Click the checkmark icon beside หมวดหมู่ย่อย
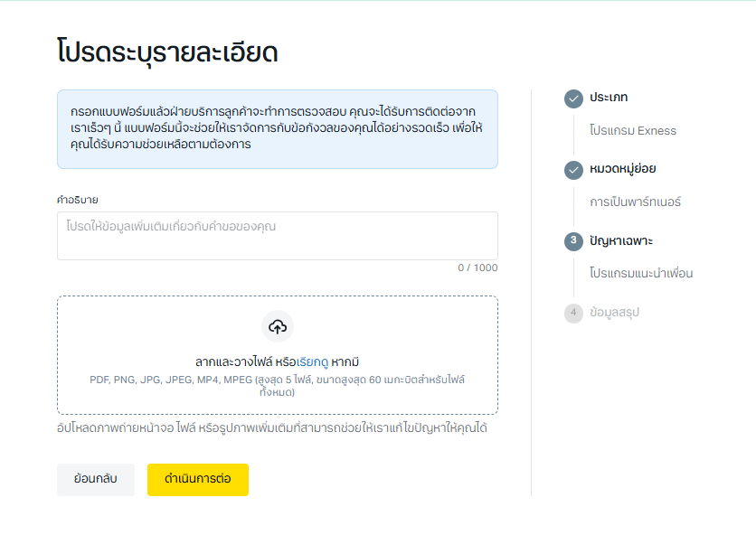 (573, 170)
